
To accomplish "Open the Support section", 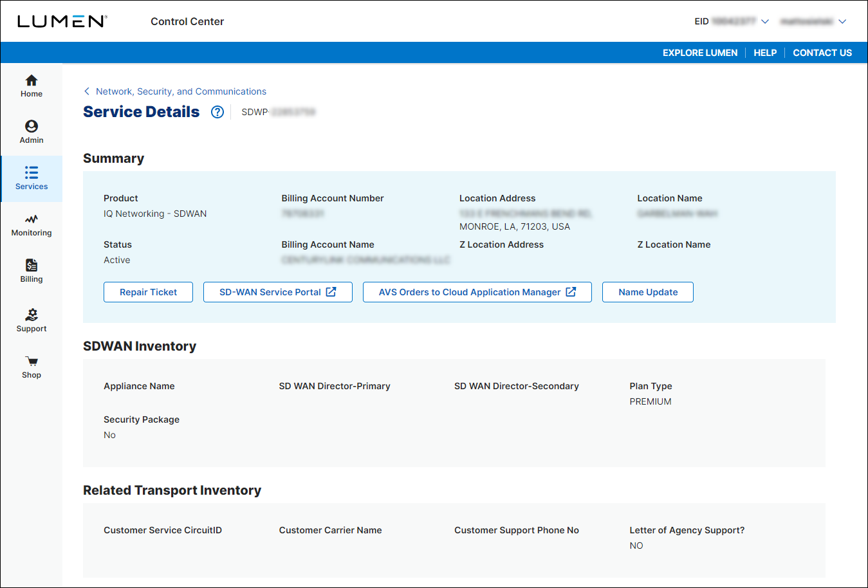I will [x=32, y=320].
